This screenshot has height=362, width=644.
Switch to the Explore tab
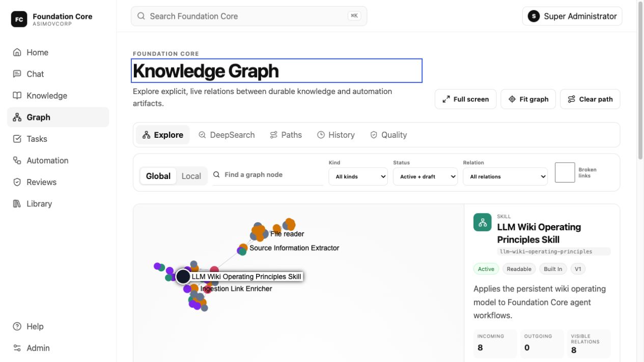click(x=163, y=135)
